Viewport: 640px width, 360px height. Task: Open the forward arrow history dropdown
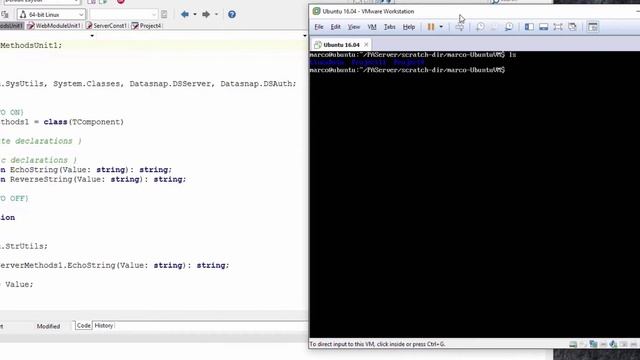216,15
